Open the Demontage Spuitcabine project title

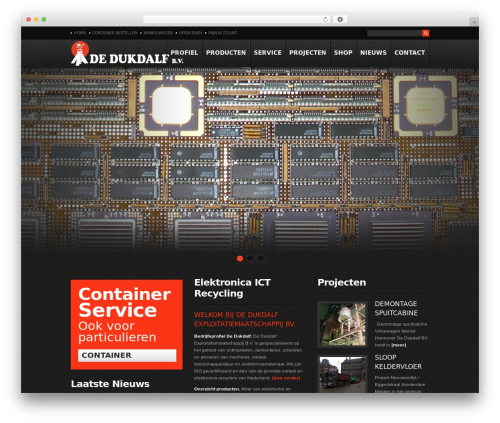click(x=396, y=308)
